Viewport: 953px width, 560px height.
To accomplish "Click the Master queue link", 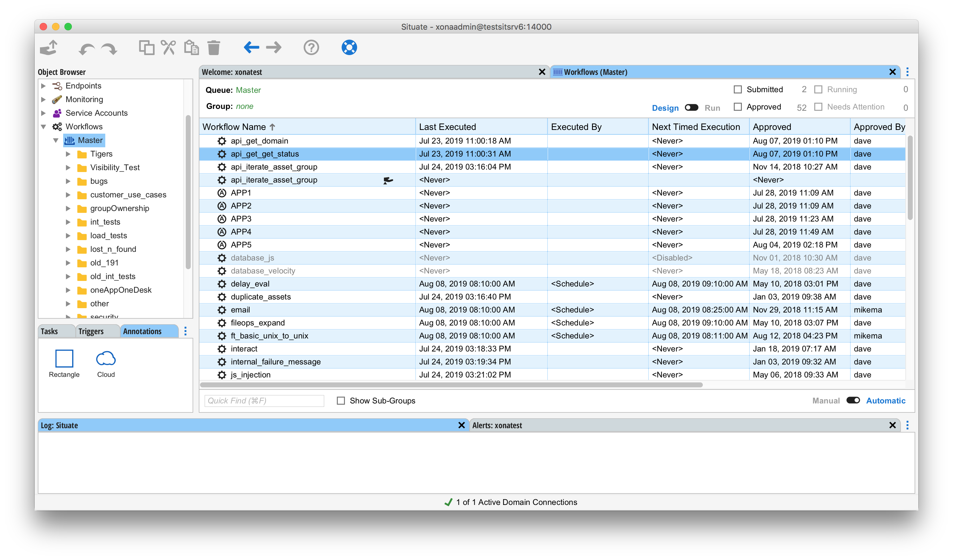I will click(248, 90).
